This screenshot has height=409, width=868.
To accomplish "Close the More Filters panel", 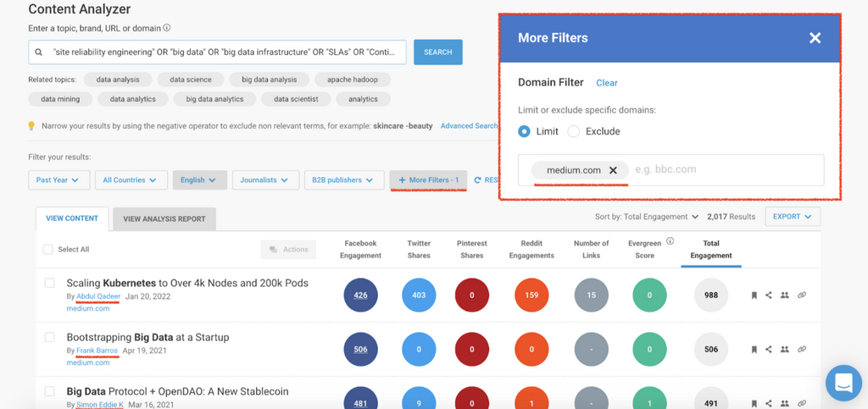I will pos(815,38).
